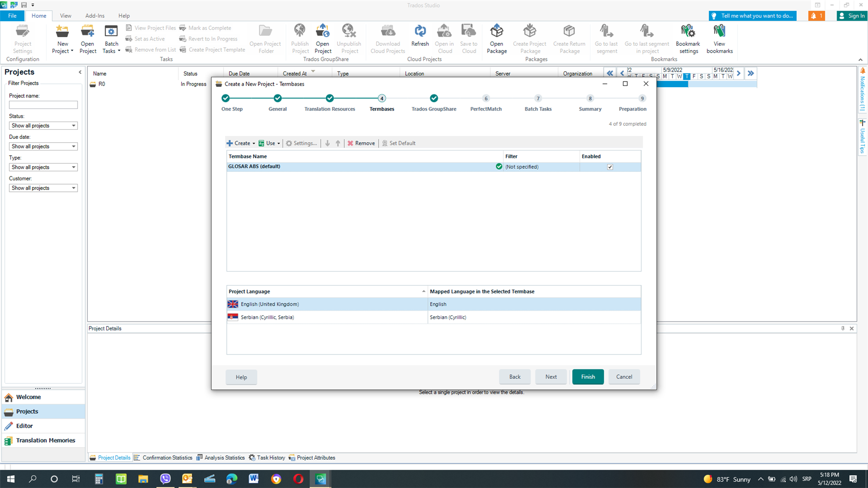Uncheck Enabled for GLOSAR ABS termbase
The width and height of the screenshot is (868, 488).
610,167
